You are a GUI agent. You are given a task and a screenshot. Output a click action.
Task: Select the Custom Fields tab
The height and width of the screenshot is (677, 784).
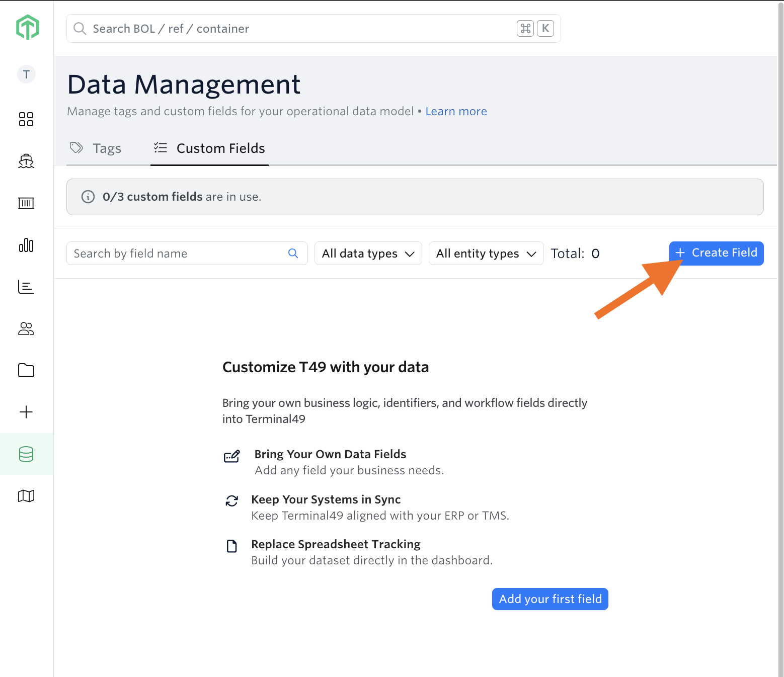pyautogui.click(x=209, y=148)
